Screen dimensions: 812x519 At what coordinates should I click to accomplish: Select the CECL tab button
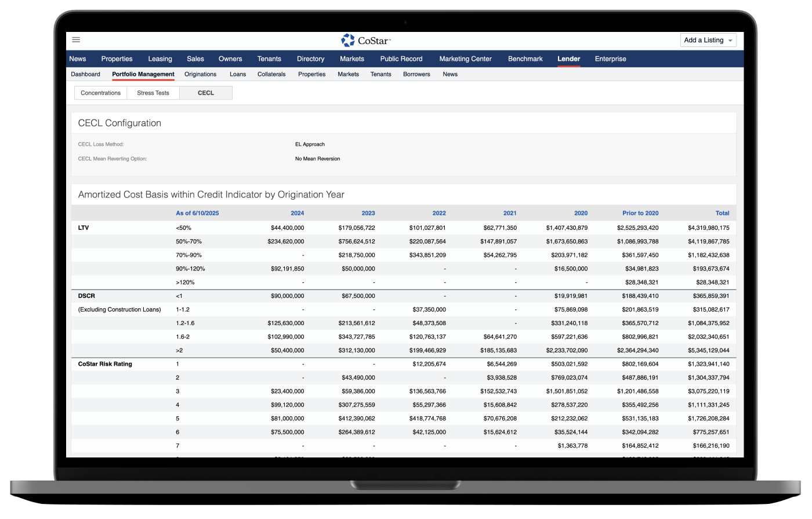206,93
